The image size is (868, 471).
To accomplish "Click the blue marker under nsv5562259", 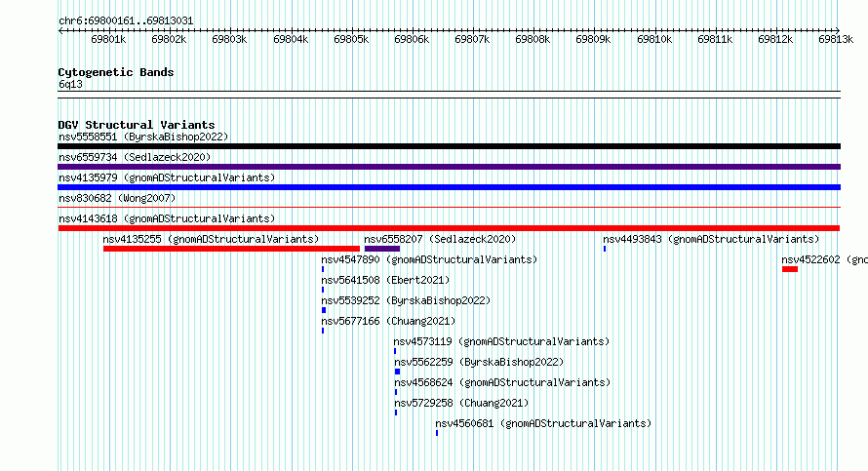I will point(397,372).
